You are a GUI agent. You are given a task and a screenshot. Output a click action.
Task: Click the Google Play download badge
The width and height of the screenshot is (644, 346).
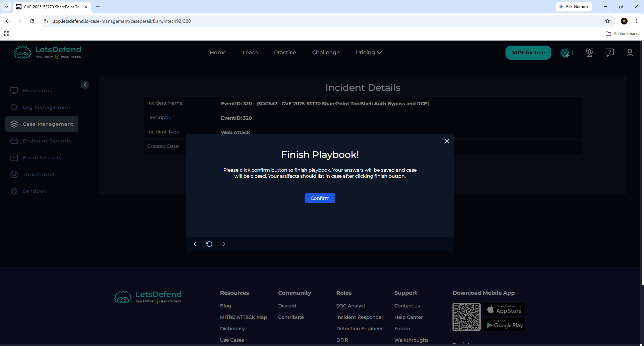click(x=504, y=325)
